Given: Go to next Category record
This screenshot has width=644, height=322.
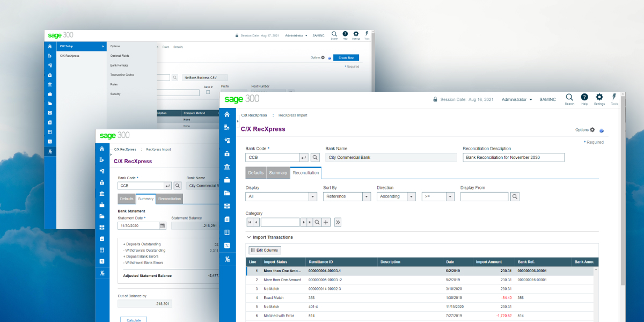Looking at the screenshot, I should click(x=303, y=222).
